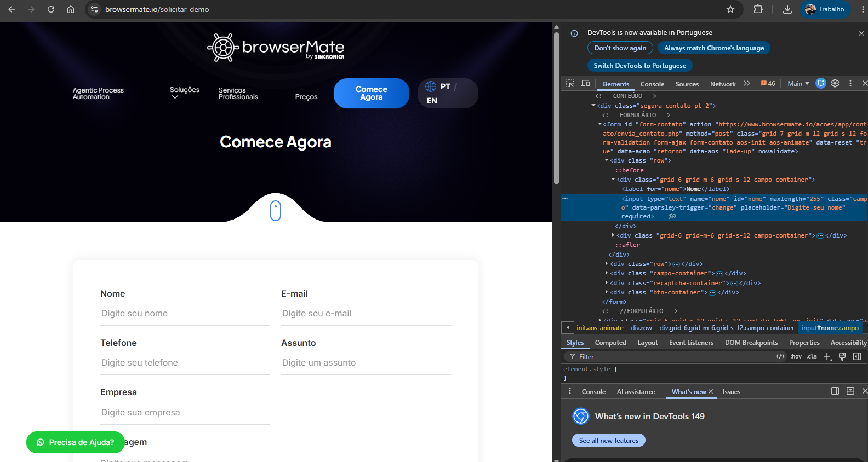
Task: Bookmark this page with the star icon
Action: click(730, 9)
